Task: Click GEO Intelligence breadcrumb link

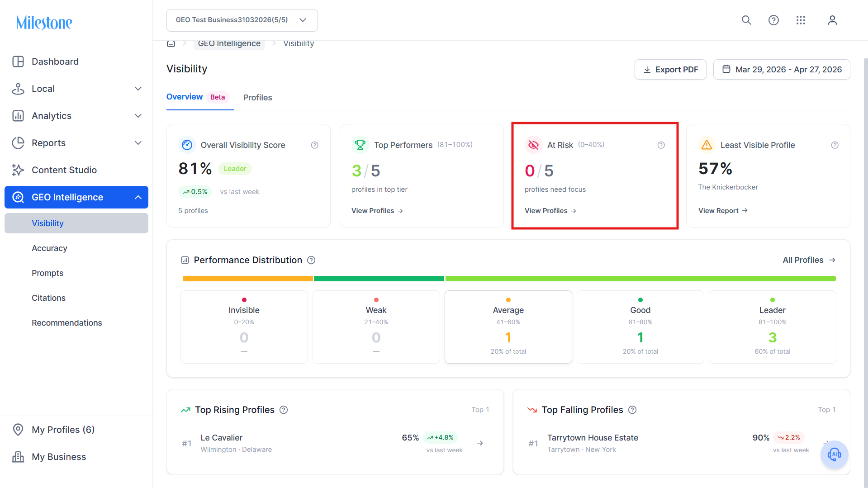Action: (x=229, y=43)
